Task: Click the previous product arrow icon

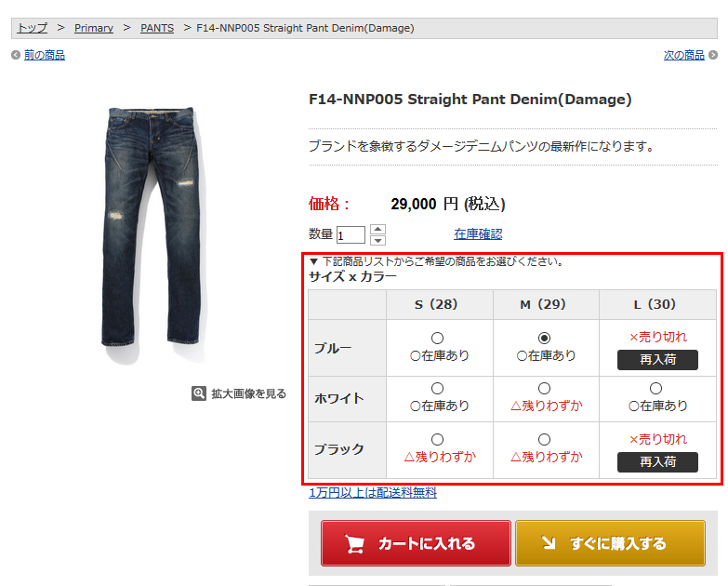Action: tap(16, 55)
